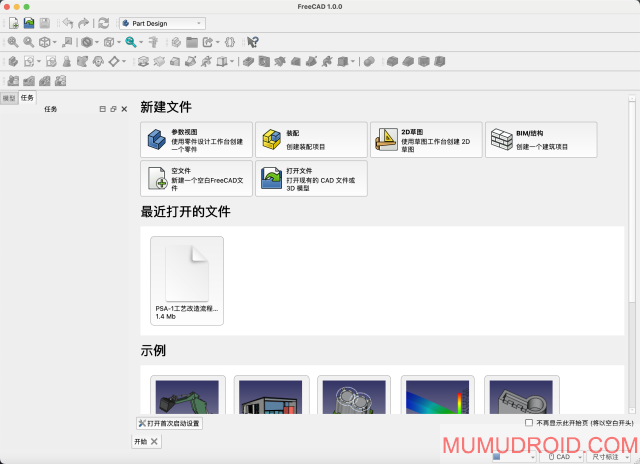
Task: Click the Groove feature icon
Action: click(280, 62)
